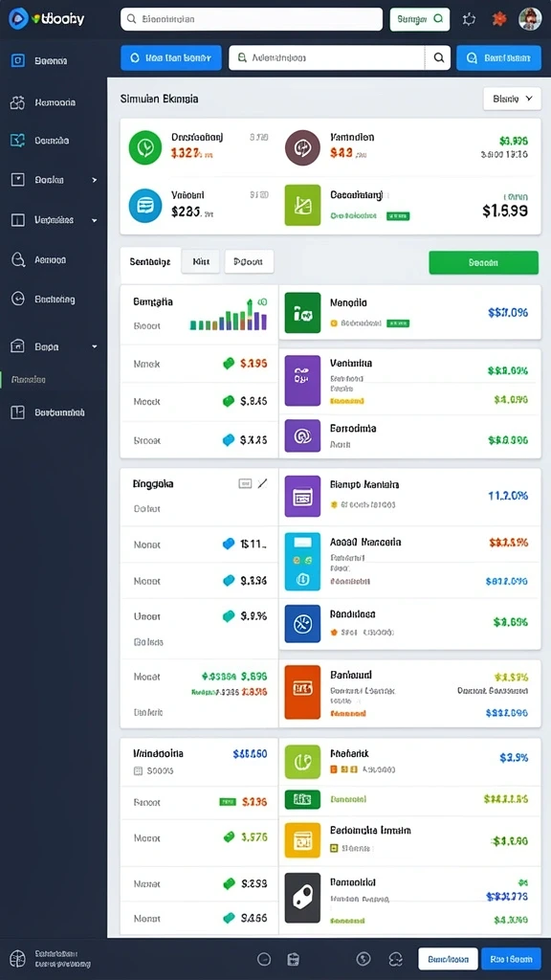551x980 pixels.
Task: Click the blue button at the bottom right
Action: [x=511, y=959]
